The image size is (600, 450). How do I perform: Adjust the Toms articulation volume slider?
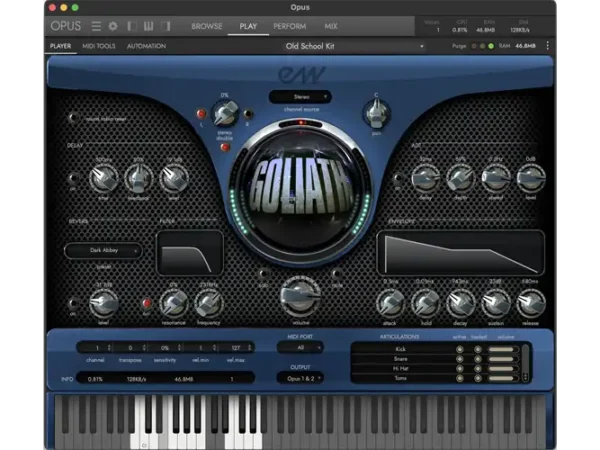click(x=503, y=378)
